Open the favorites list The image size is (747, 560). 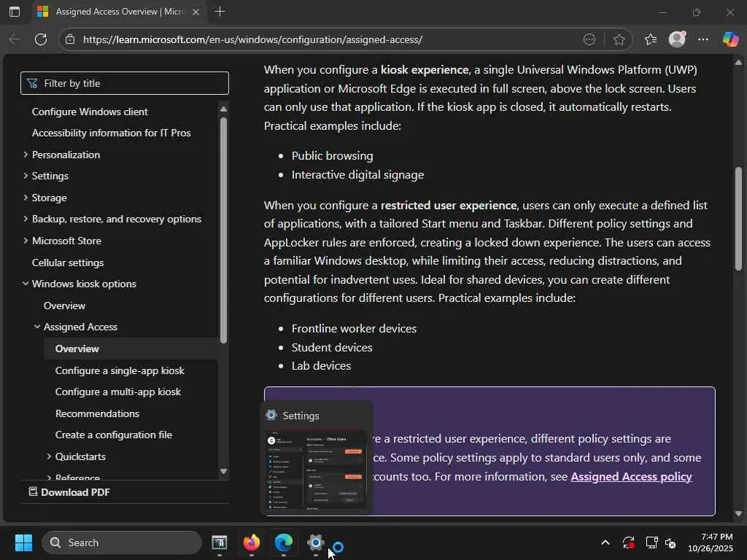pos(651,39)
